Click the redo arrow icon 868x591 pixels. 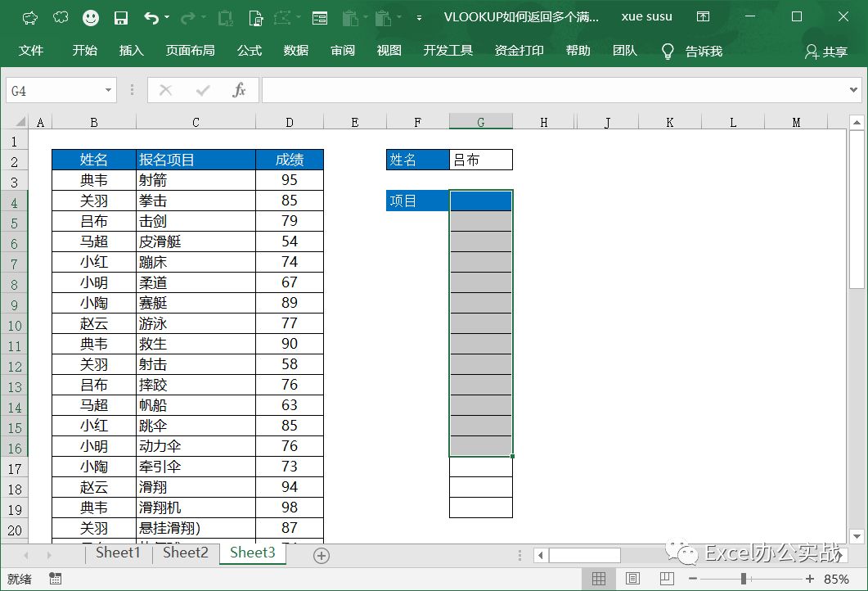187,18
